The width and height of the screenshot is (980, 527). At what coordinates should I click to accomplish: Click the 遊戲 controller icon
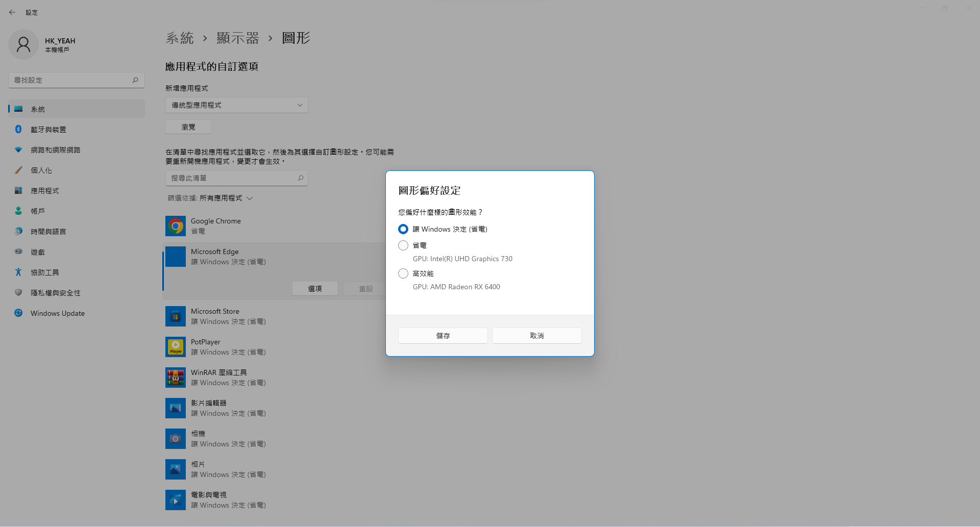pos(18,252)
